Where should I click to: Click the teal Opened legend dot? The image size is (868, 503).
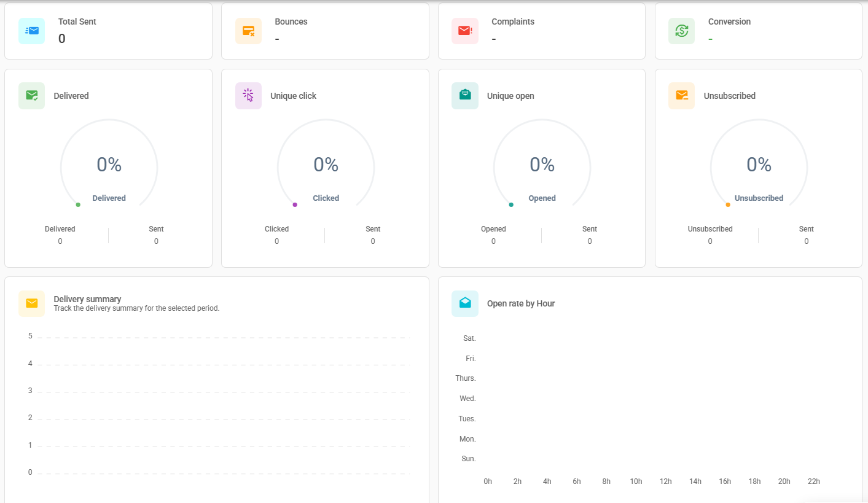(x=511, y=205)
